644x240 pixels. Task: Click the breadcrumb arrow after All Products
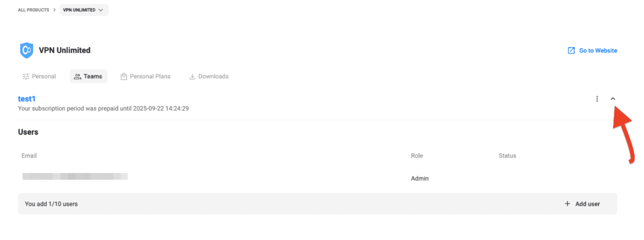pyautogui.click(x=54, y=10)
